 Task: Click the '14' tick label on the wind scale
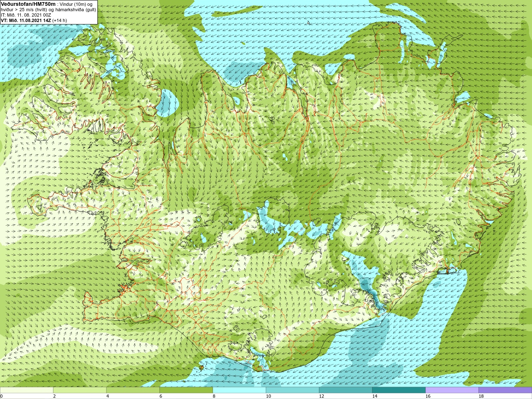[x=374, y=396]
